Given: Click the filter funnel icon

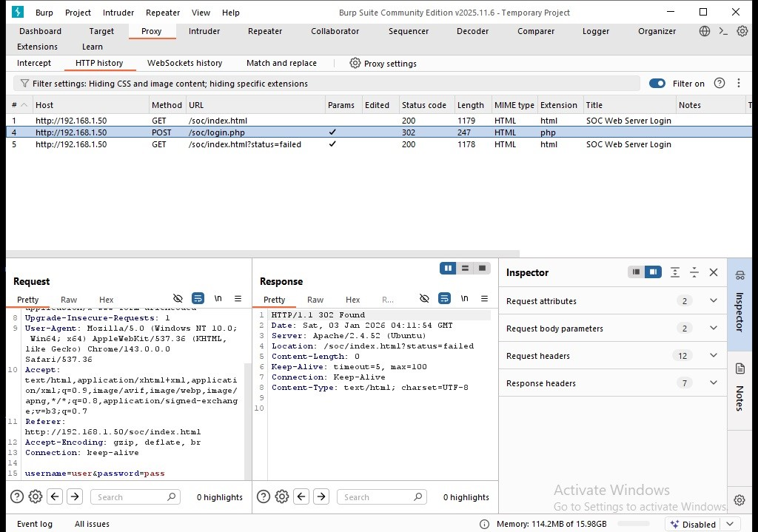Looking at the screenshot, I should (x=24, y=84).
